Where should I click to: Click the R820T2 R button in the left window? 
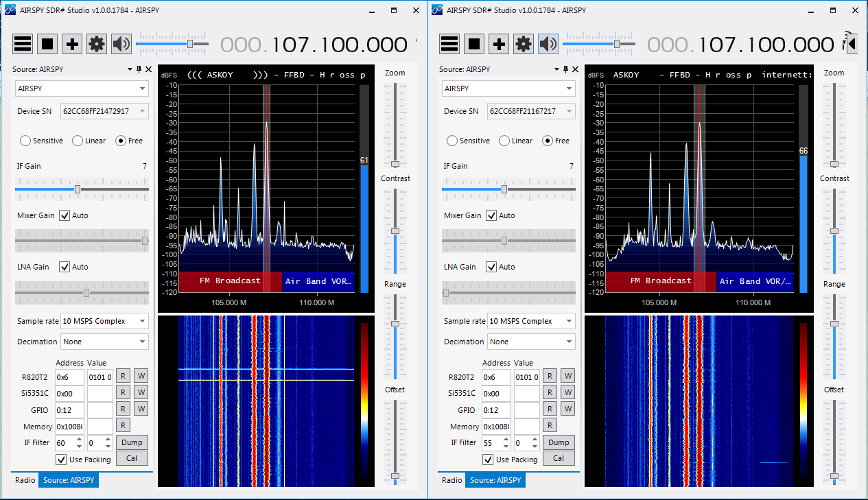pyautogui.click(x=122, y=376)
